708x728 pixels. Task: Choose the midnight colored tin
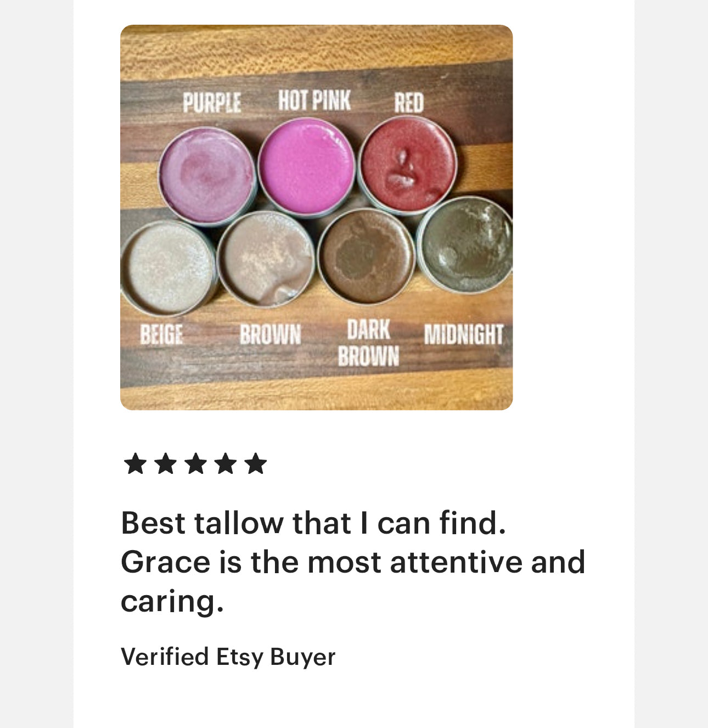click(x=465, y=244)
